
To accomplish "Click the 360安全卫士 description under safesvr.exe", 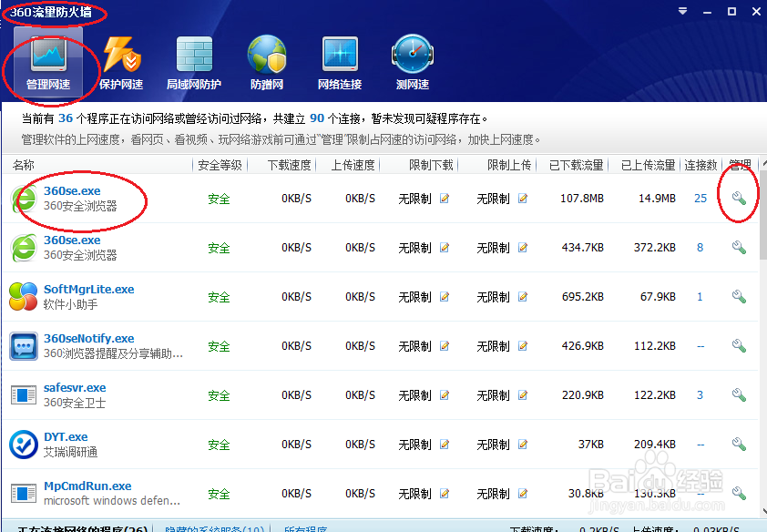I will (x=75, y=403).
